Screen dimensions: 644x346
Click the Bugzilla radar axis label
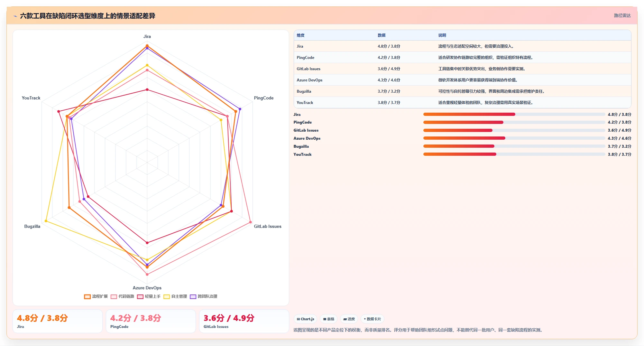coord(32,226)
